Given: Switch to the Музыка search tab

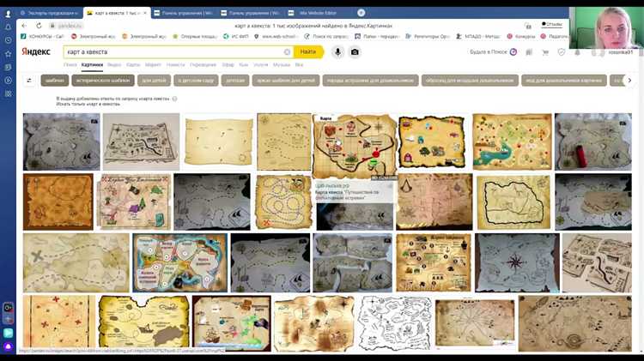Looking at the screenshot, I should pos(282,65).
